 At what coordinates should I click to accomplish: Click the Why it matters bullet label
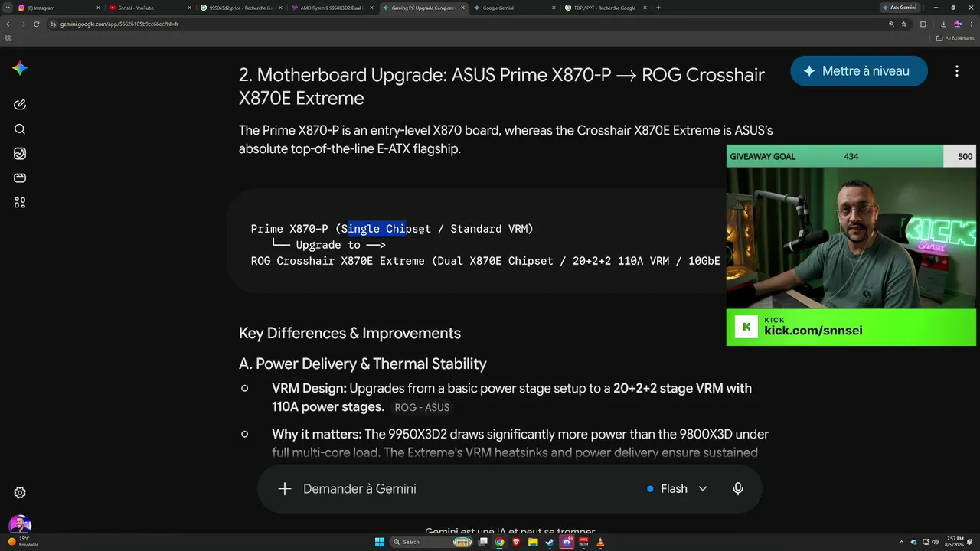pyautogui.click(x=317, y=434)
